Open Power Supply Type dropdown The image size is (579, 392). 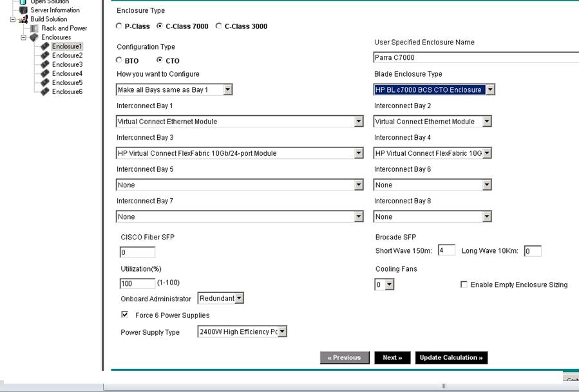[242, 332]
